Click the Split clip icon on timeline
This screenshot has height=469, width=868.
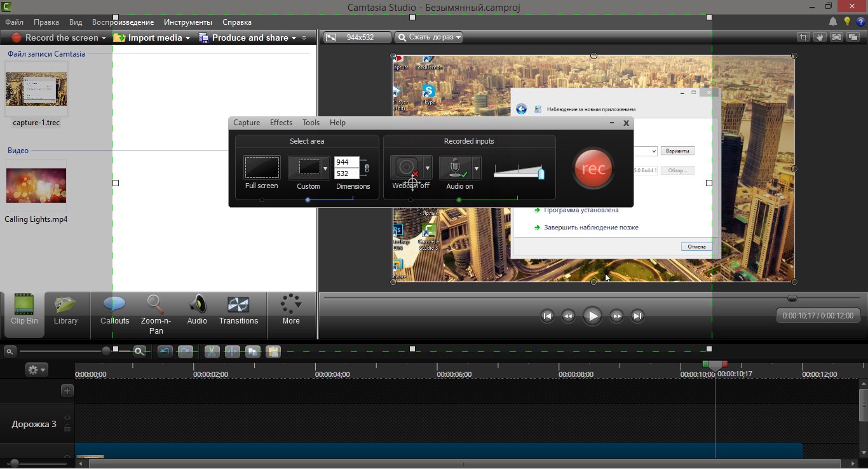pyautogui.click(x=232, y=351)
